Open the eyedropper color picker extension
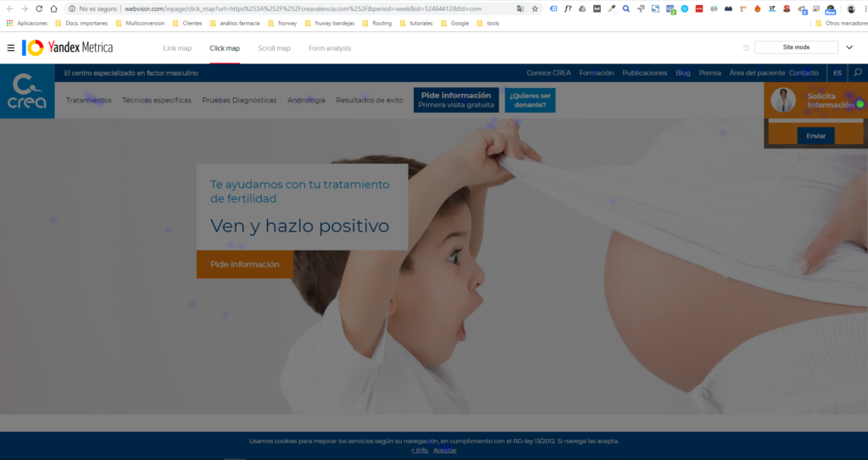 point(612,8)
